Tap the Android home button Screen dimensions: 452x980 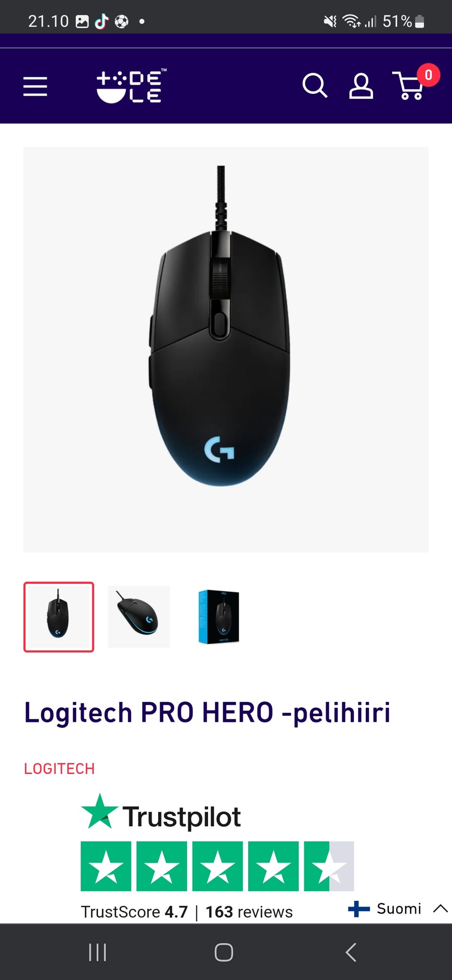[224, 952]
